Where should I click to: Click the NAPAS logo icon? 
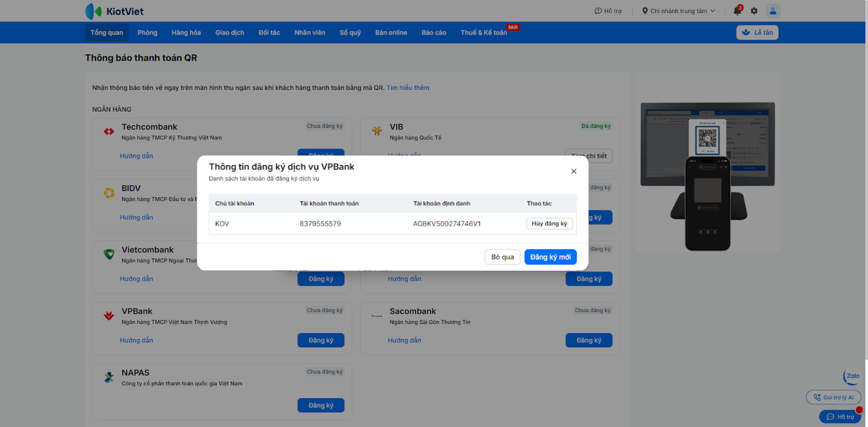[109, 377]
